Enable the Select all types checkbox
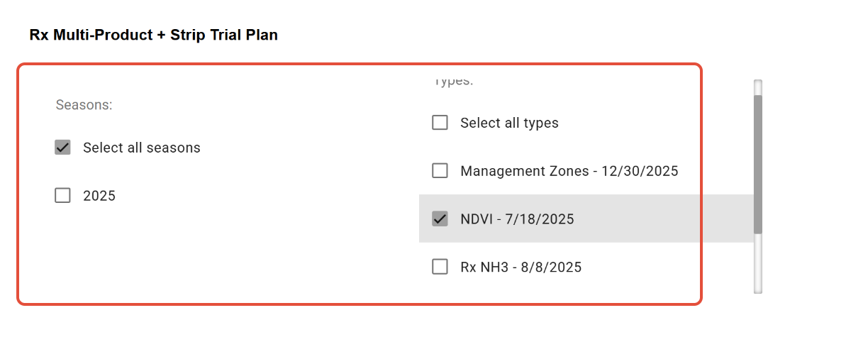868x342 pixels. 440,123
